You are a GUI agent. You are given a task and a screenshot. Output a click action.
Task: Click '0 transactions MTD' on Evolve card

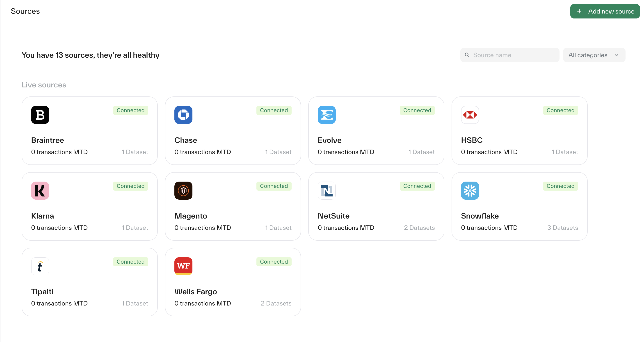click(x=346, y=152)
